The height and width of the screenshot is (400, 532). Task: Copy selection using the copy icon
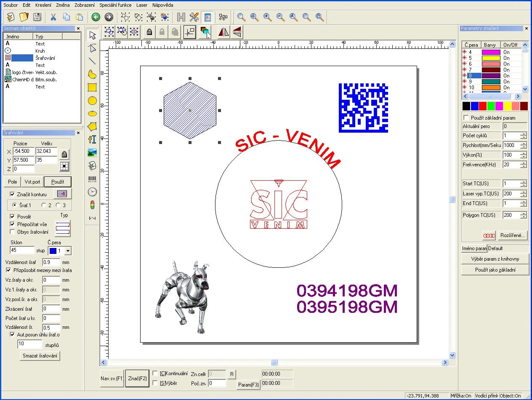(x=66, y=17)
